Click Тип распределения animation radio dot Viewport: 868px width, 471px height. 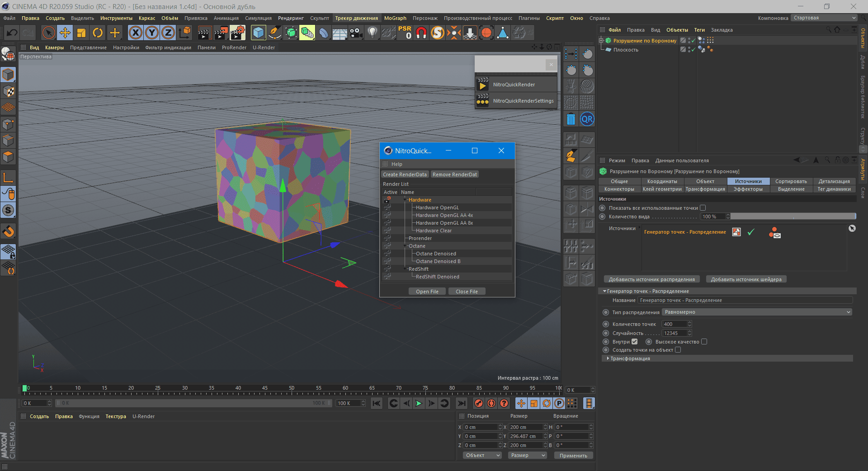coord(606,312)
